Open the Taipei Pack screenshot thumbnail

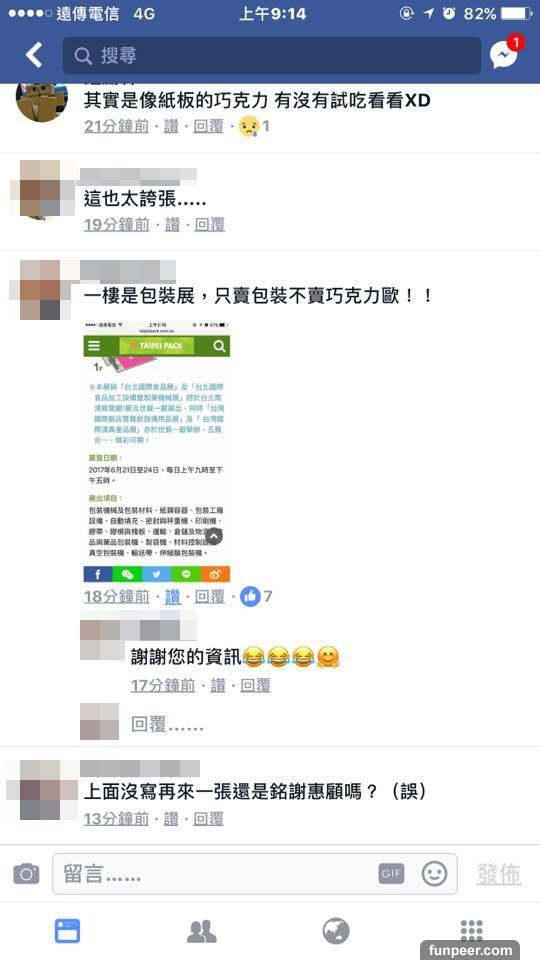click(157, 451)
